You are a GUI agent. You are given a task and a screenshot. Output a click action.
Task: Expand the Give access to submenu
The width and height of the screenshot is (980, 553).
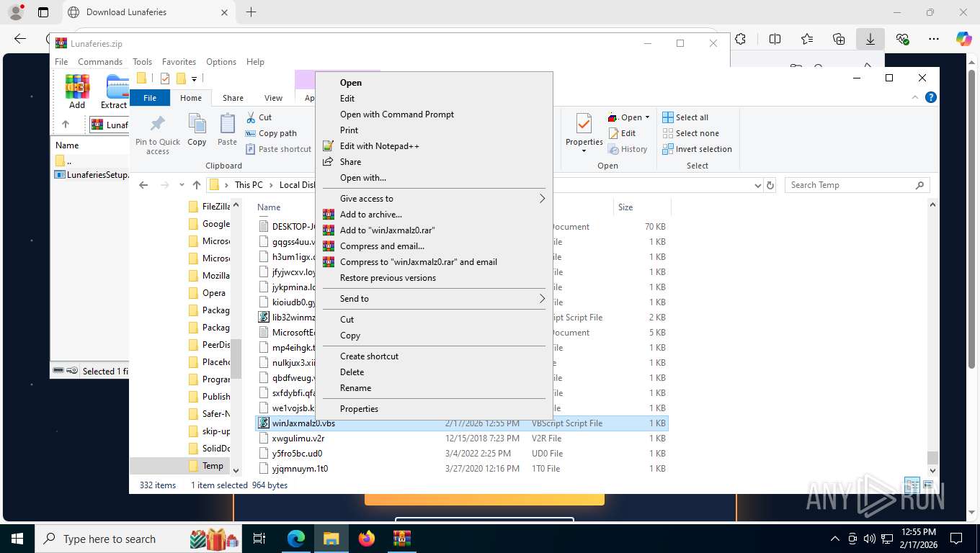point(434,199)
